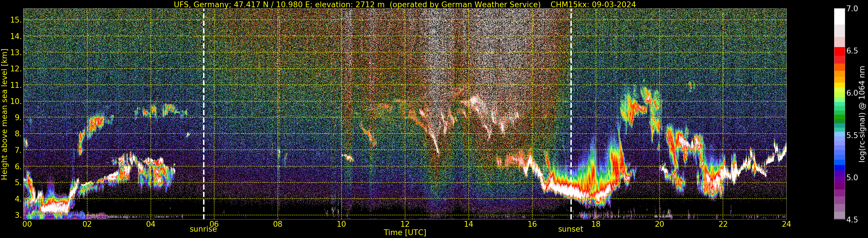
Task: Click the '5.' tick on the height axis
Action: tap(18, 183)
